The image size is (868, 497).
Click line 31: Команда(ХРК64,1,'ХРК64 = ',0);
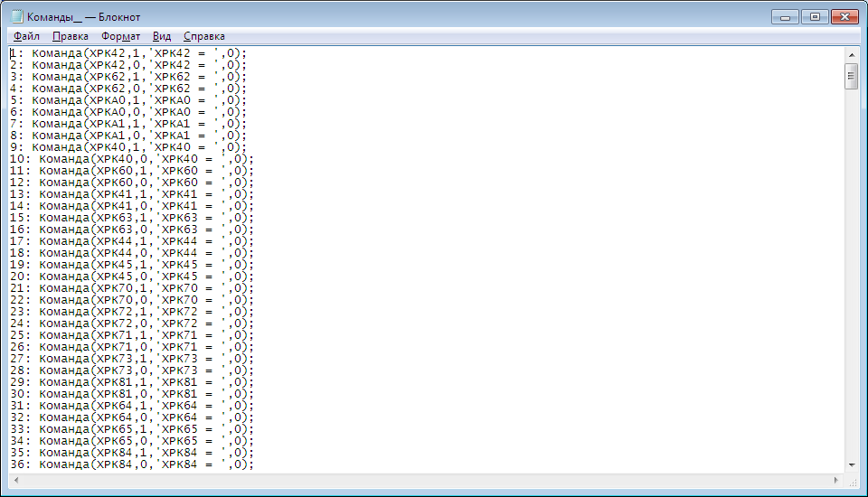pyautogui.click(x=132, y=406)
